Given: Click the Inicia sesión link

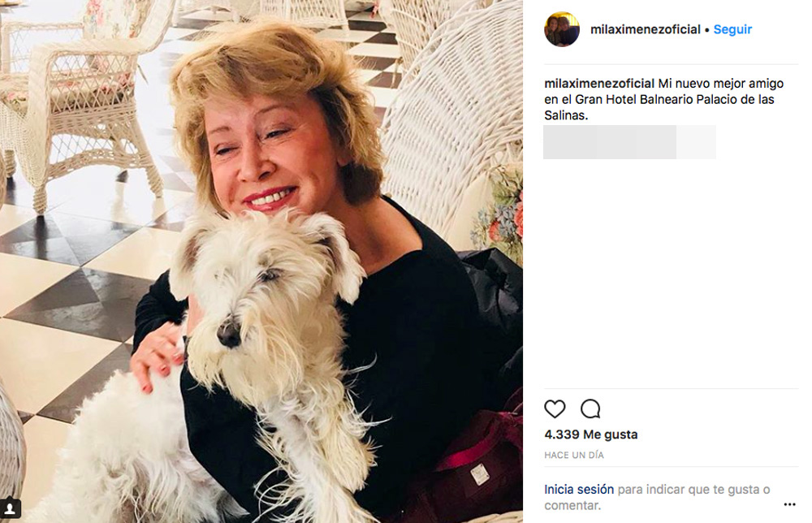Looking at the screenshot, I should coord(579,490).
